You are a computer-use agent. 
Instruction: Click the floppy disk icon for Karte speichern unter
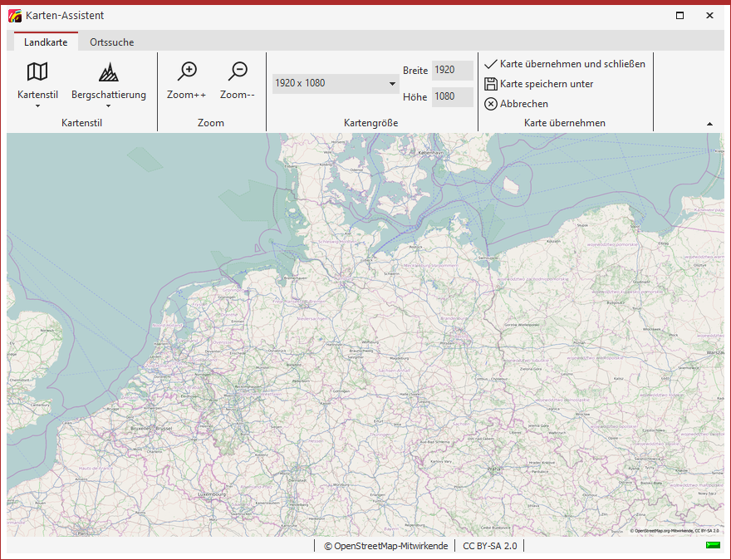[x=490, y=83]
